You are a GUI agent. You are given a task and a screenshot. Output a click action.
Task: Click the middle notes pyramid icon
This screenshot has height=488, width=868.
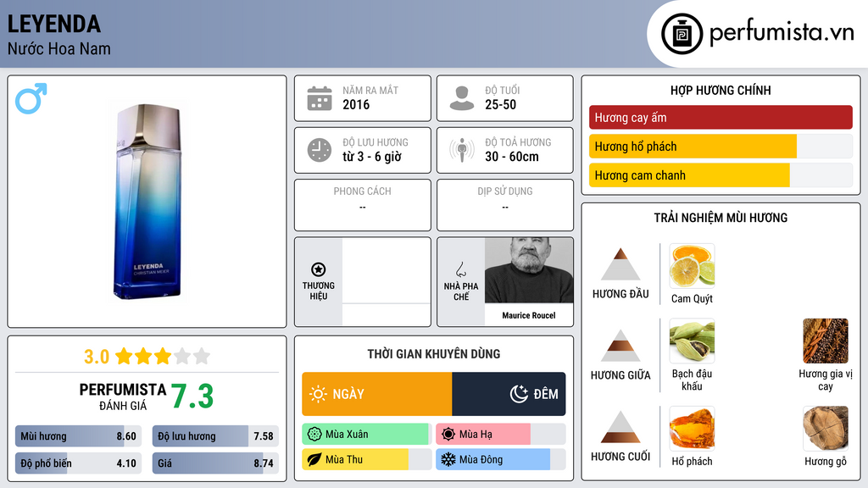coord(620,346)
